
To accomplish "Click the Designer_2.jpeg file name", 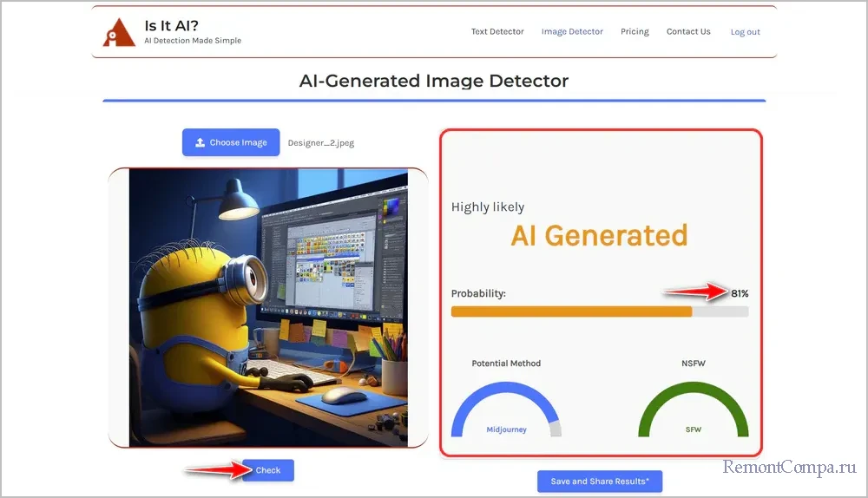I will [x=321, y=143].
